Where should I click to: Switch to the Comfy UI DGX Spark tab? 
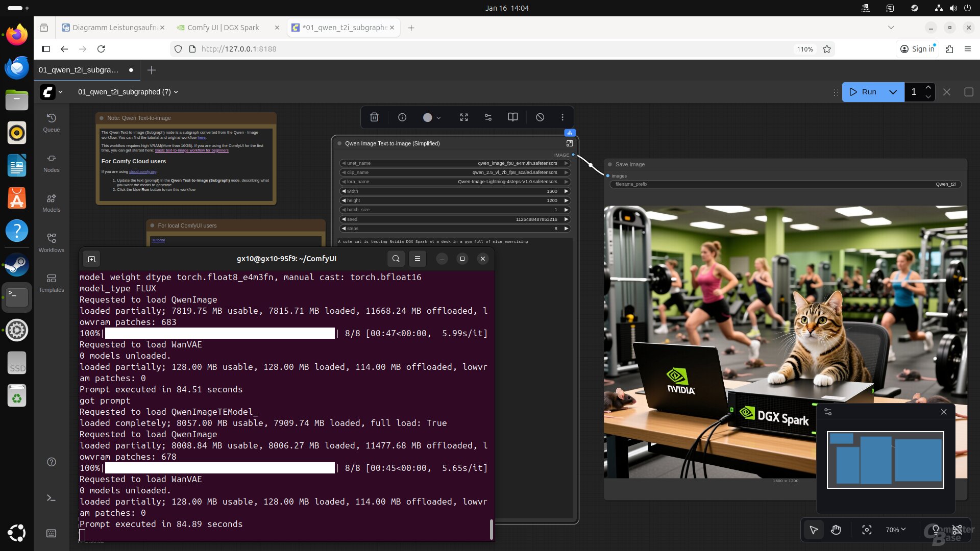[223, 28]
